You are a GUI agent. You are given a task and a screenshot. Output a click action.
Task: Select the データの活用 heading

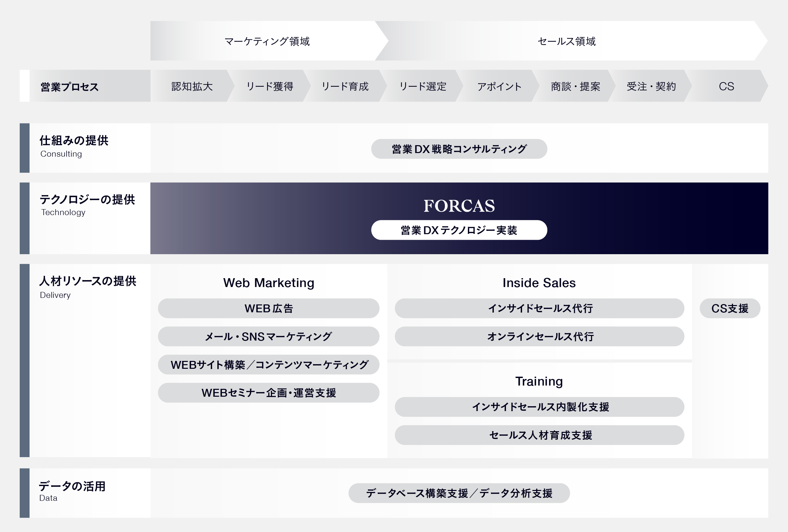point(72,486)
